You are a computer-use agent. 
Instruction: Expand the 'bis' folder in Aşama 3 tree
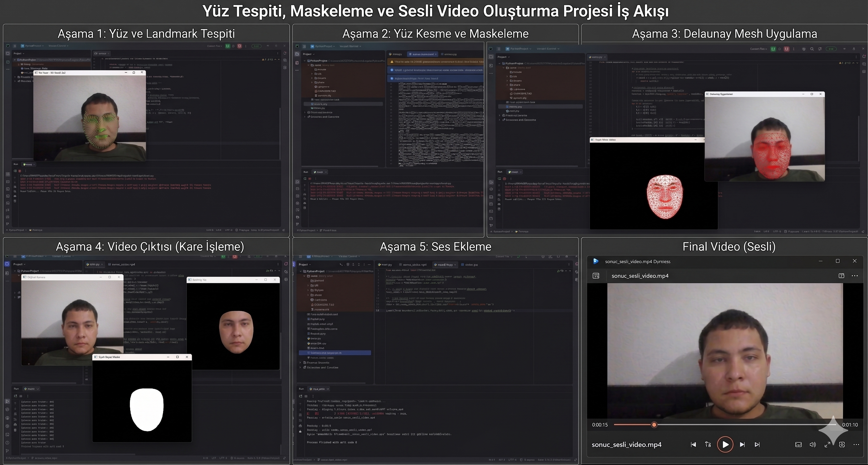[507, 76]
